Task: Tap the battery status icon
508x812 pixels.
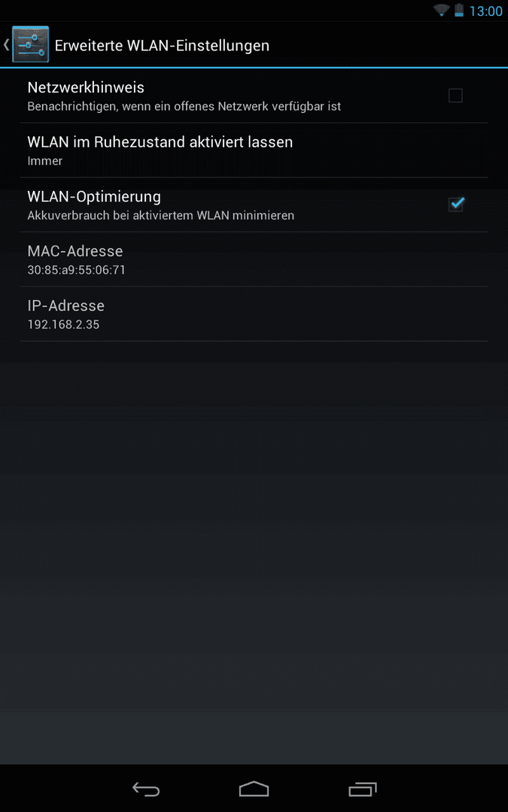Action: pos(459,11)
